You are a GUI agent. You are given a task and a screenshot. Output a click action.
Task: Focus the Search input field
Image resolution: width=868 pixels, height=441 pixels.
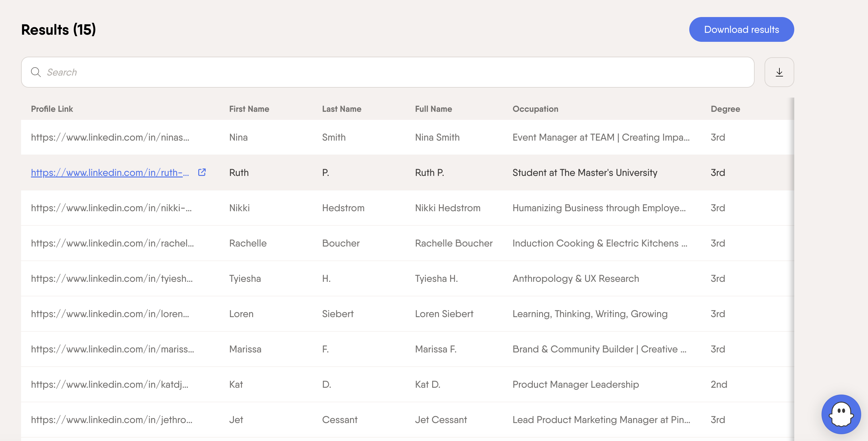click(x=388, y=72)
